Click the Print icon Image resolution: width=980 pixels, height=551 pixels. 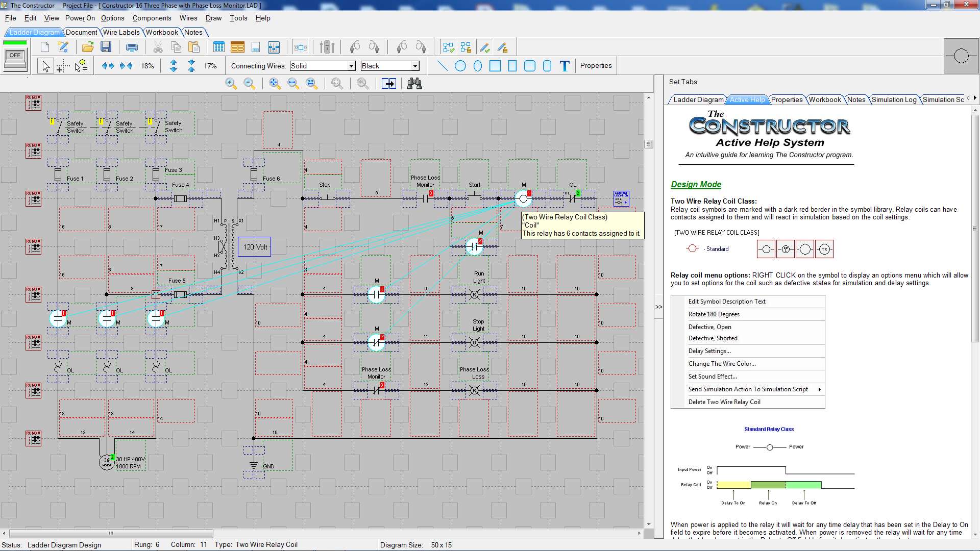pyautogui.click(x=132, y=47)
